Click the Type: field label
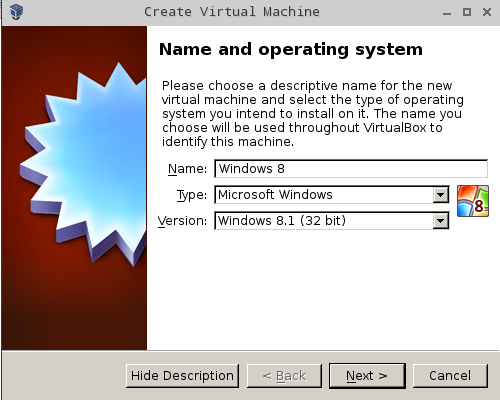The height and width of the screenshot is (400, 500). point(192,195)
